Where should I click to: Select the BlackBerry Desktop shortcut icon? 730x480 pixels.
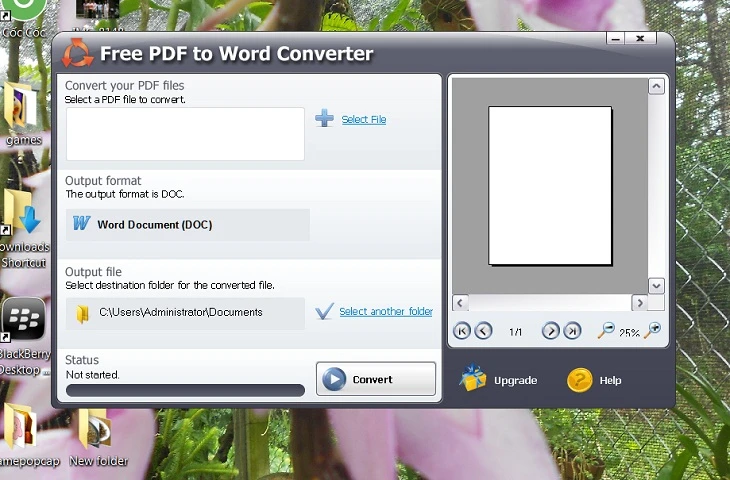[x=24, y=337]
